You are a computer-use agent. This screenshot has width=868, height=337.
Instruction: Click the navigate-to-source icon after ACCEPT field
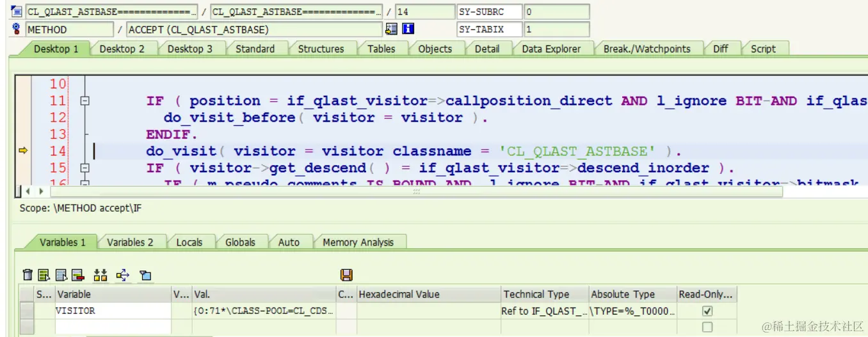391,29
